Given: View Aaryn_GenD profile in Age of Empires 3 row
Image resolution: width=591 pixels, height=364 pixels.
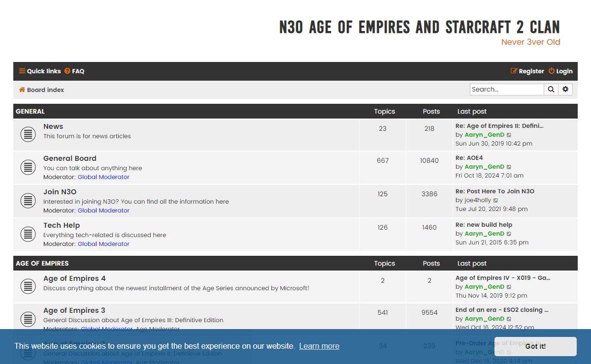Looking at the screenshot, I should tap(485, 319).
